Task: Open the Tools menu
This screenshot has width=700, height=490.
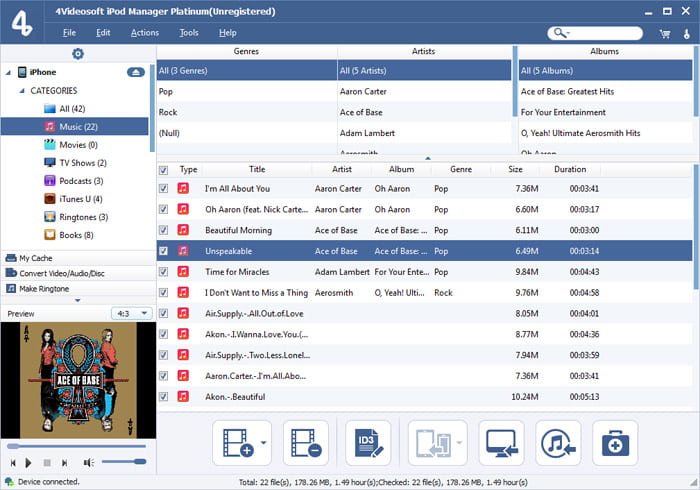Action: coord(189,33)
